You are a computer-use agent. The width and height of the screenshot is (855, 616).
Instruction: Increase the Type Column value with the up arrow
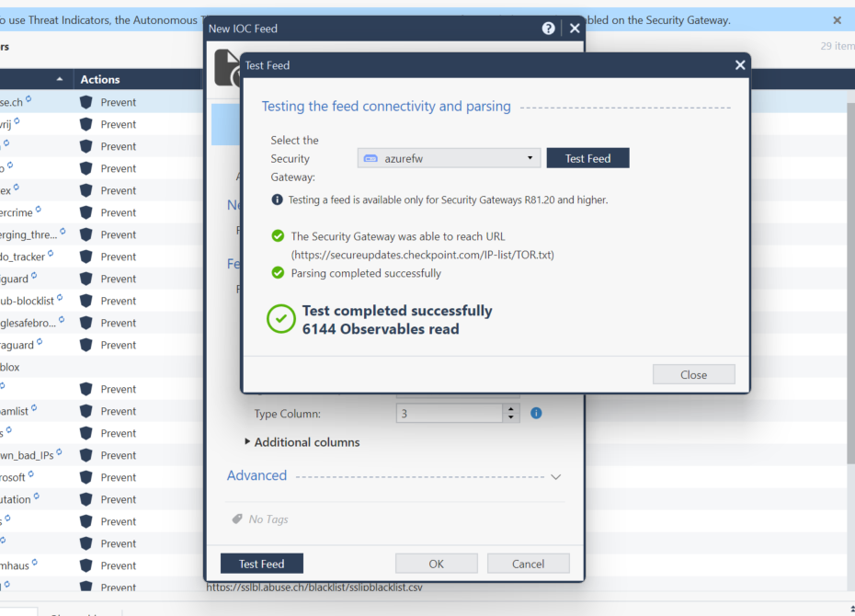[x=511, y=409]
